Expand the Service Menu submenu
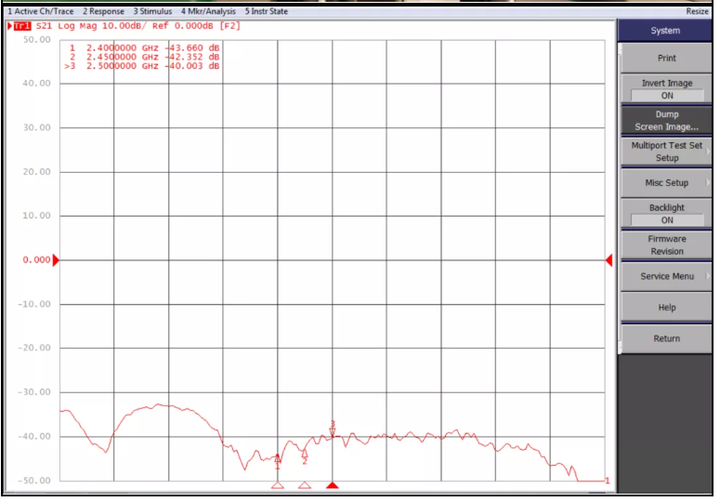 coord(666,276)
